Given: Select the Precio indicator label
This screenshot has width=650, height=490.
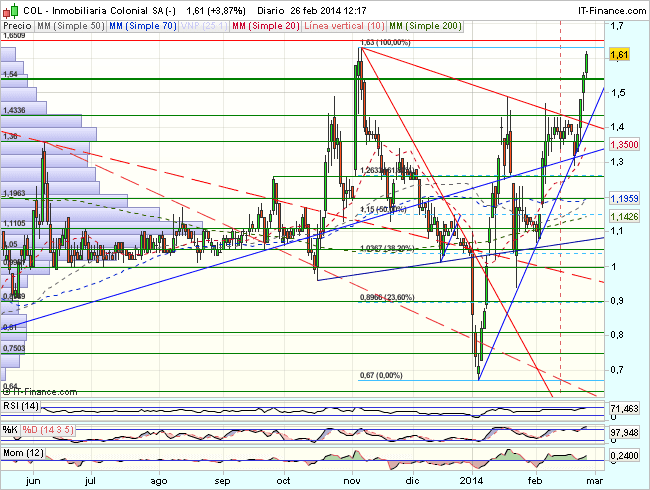Looking at the screenshot, I should [x=17, y=26].
